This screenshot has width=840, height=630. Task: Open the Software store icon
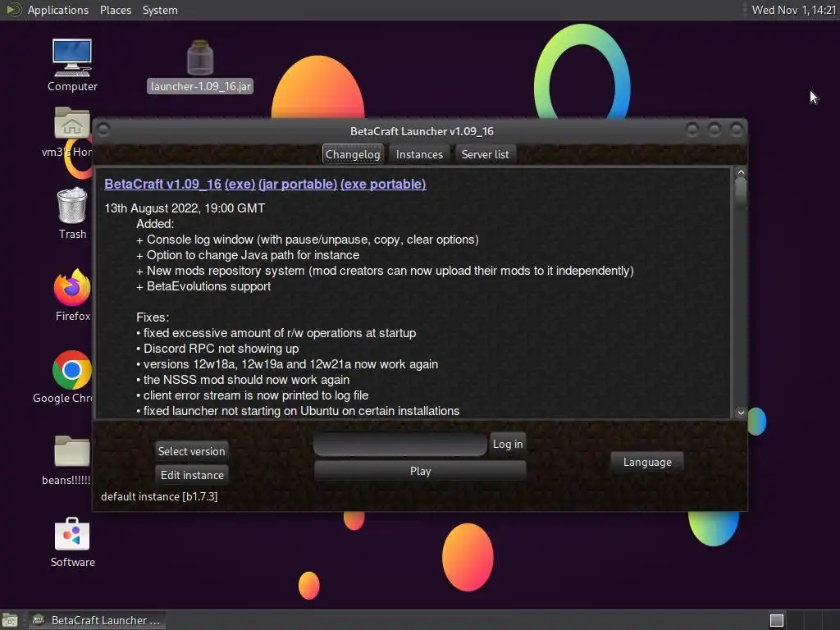tap(72, 542)
